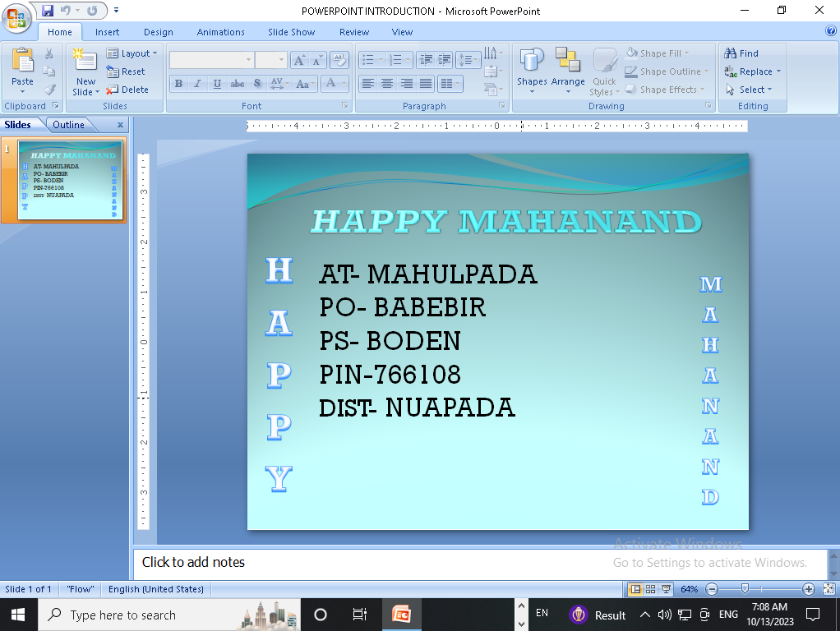840x631 pixels.
Task: Delete the slide with Delete button
Action: pyautogui.click(x=128, y=90)
